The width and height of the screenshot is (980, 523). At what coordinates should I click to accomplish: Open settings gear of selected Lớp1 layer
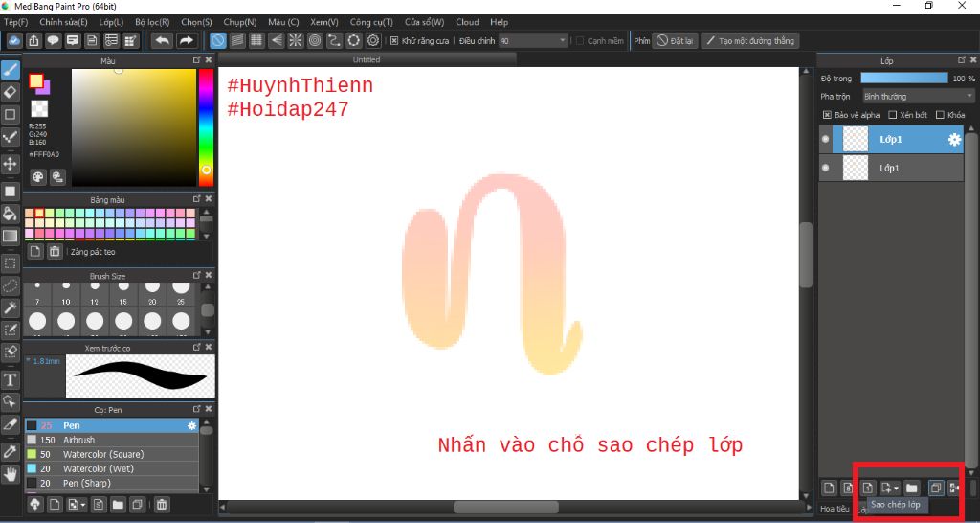(x=954, y=140)
